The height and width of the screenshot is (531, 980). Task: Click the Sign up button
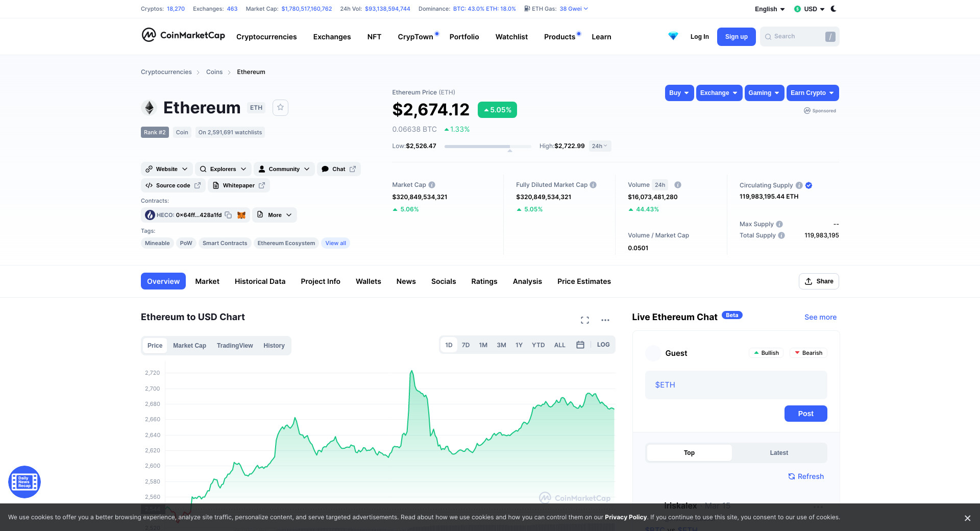[x=736, y=37]
